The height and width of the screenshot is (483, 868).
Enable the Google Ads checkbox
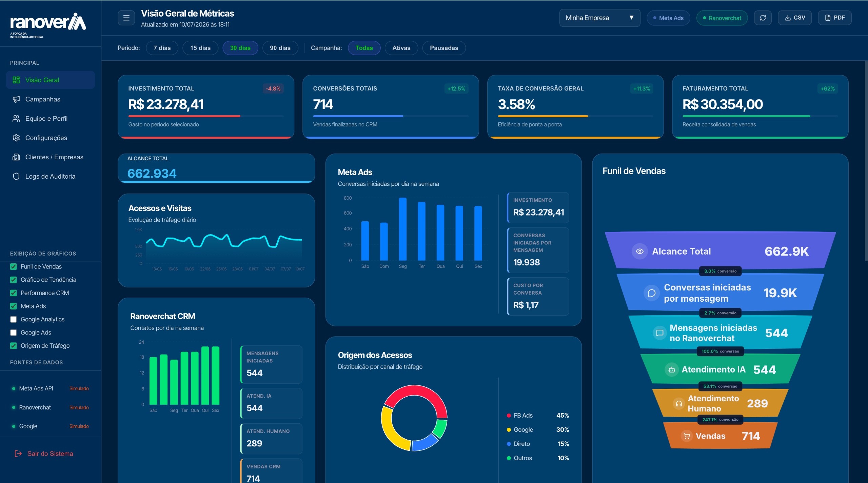pos(14,333)
